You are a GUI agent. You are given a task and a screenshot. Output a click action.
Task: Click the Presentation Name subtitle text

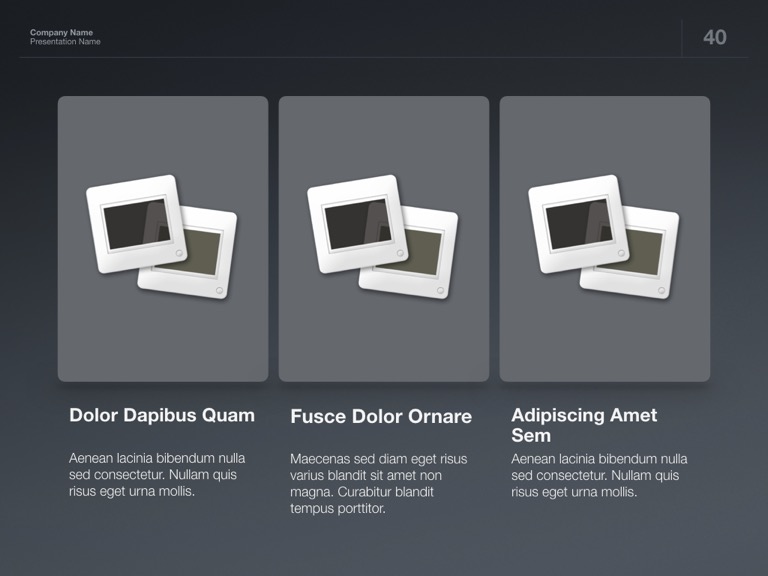tap(65, 42)
